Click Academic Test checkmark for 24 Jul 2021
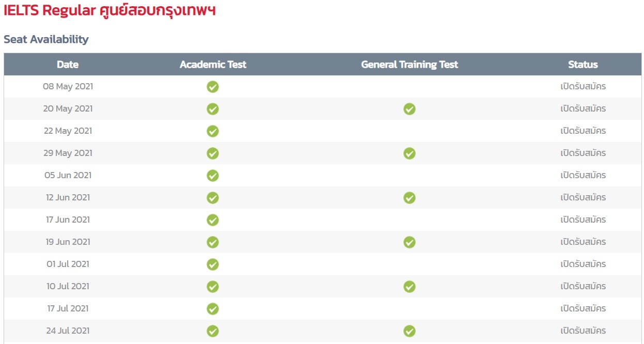 (x=213, y=331)
